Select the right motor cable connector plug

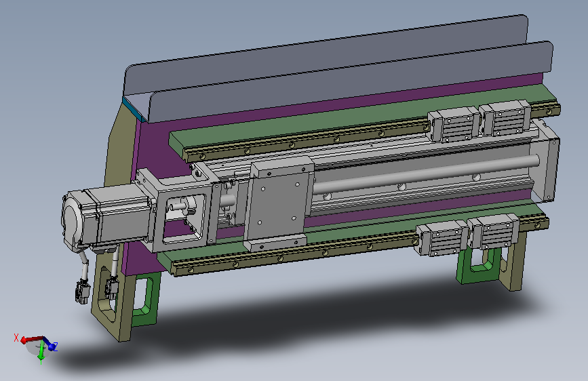111,288
